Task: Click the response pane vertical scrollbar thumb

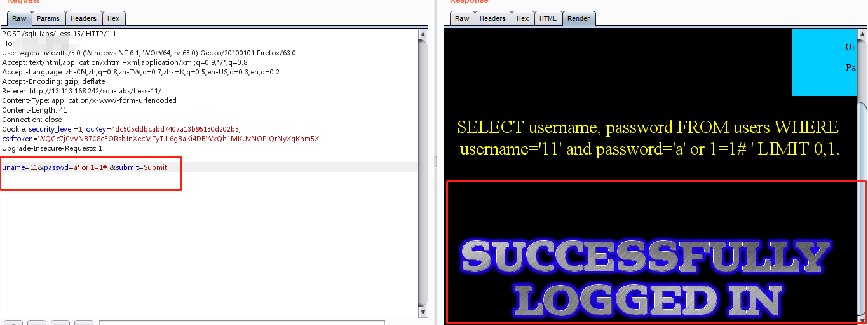Action: click(862, 210)
